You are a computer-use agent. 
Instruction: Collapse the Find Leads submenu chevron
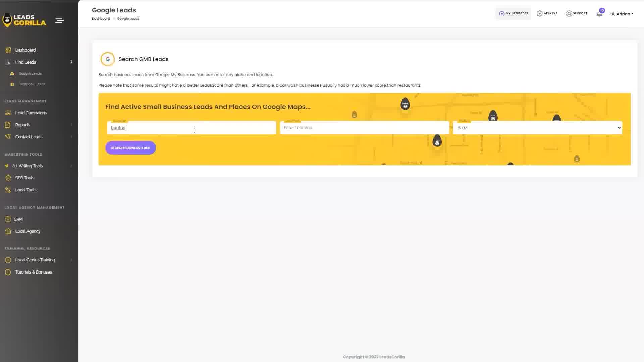click(x=71, y=62)
